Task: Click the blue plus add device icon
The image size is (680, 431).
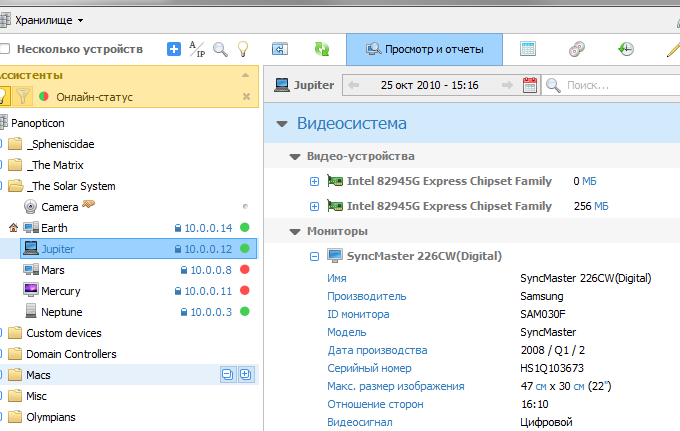Action: 174,49
